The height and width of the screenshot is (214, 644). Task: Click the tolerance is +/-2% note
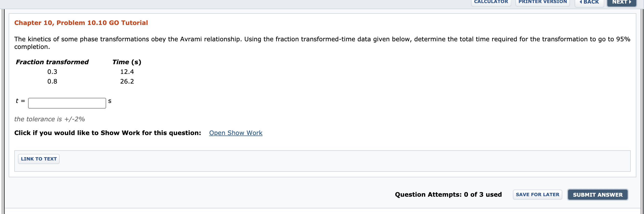[x=49, y=119]
